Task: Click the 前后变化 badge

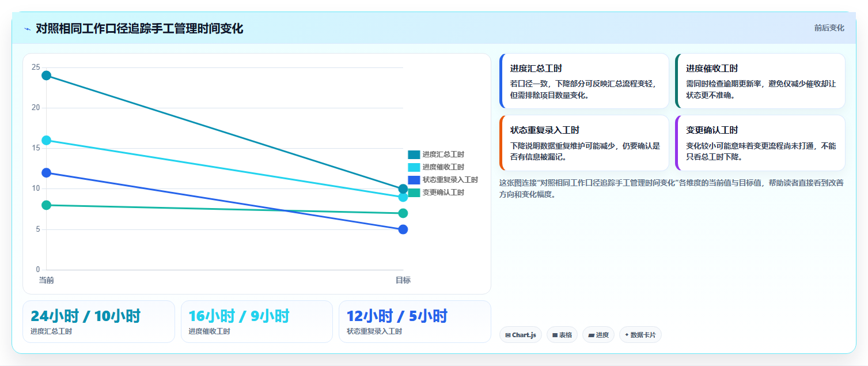Action: tap(829, 28)
